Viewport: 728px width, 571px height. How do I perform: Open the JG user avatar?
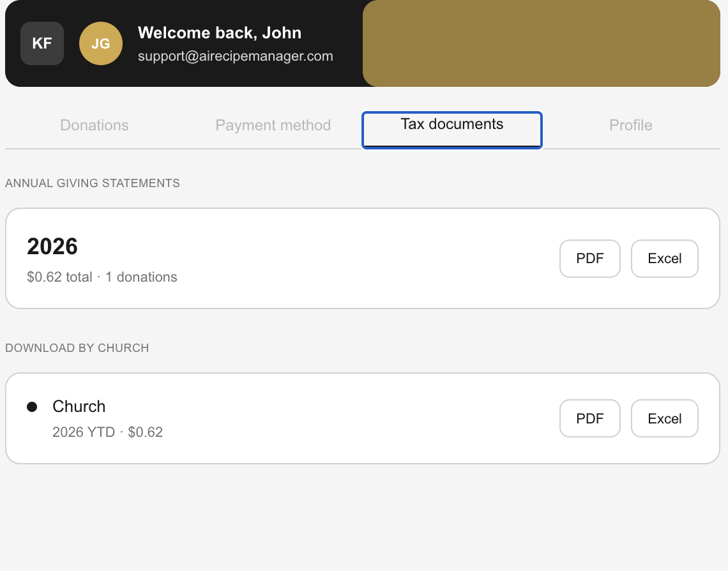coord(101,43)
